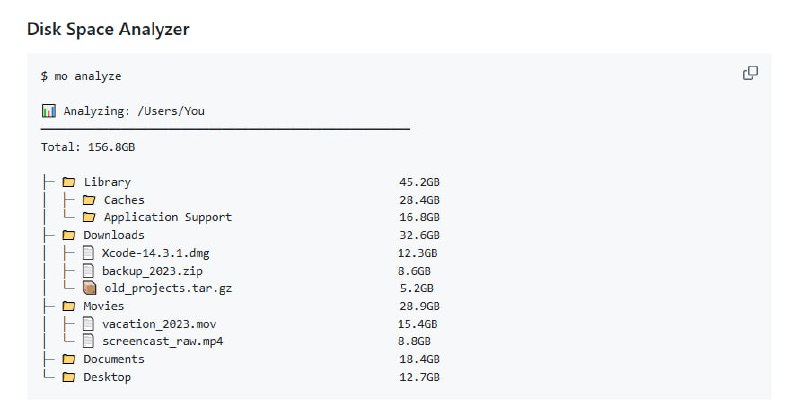The width and height of the screenshot is (800, 417).
Task: Click the Library size value 45.2GB
Action: tap(419, 182)
